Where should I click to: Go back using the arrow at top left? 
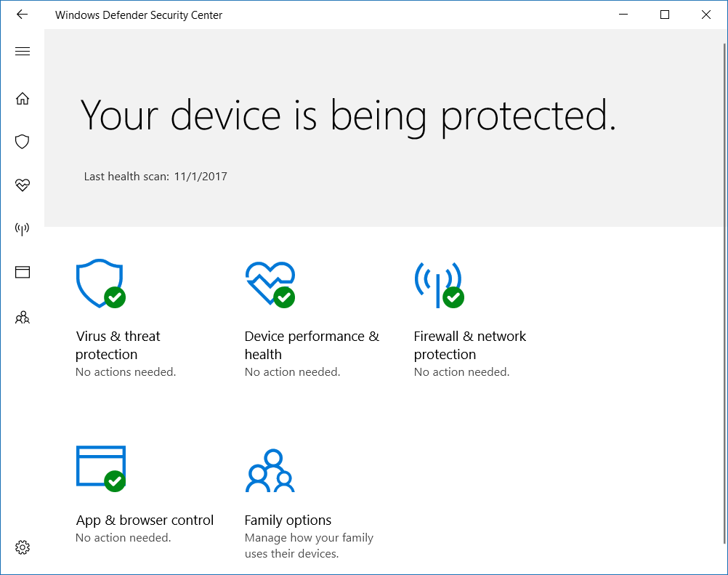point(22,14)
